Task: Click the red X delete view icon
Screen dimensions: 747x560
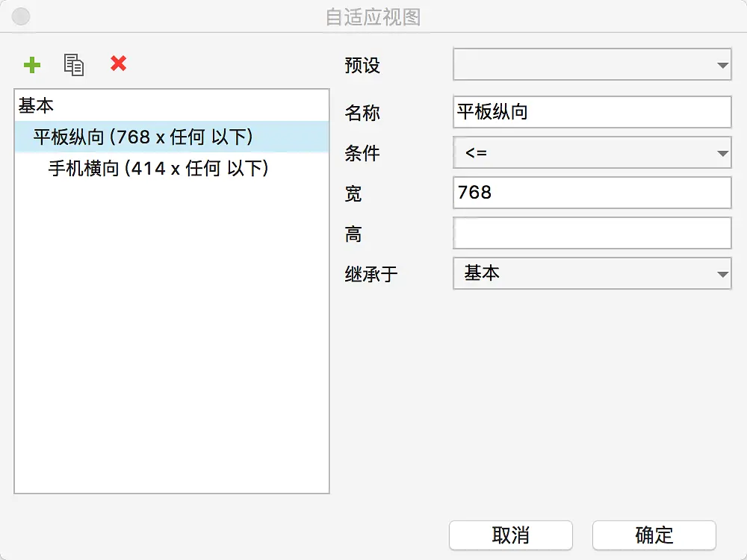Action: [x=118, y=64]
